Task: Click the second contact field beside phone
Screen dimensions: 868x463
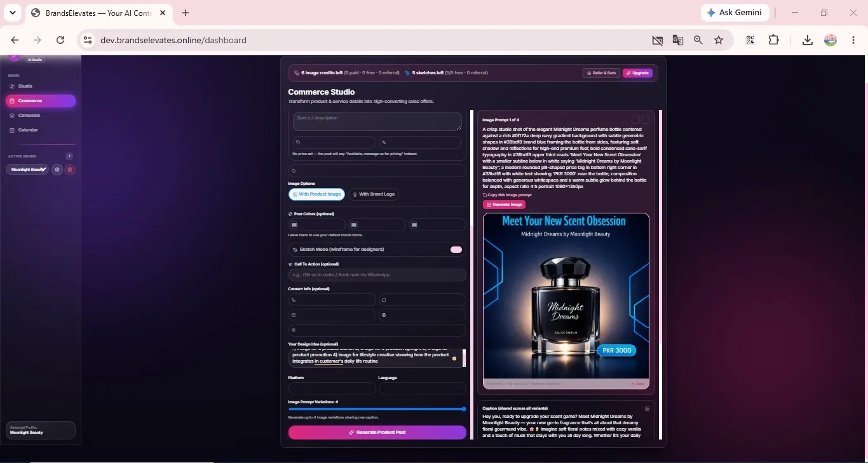Action: click(423, 300)
